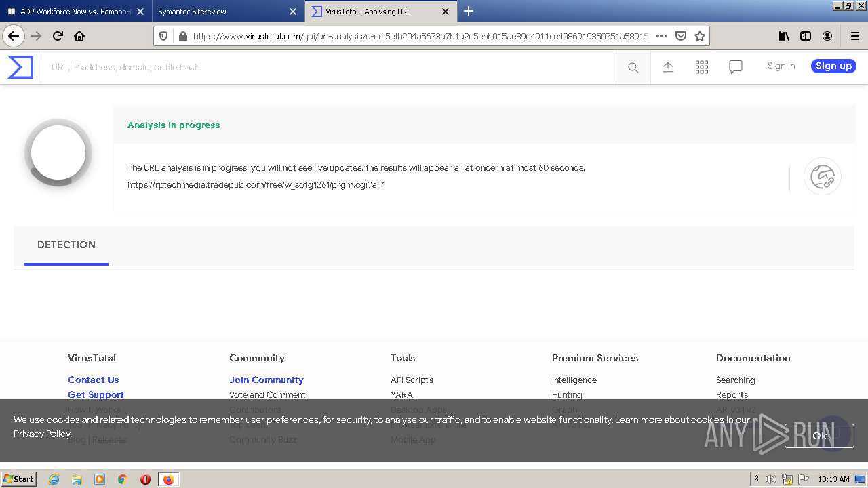Click the URL globe-link icon

coord(823,177)
